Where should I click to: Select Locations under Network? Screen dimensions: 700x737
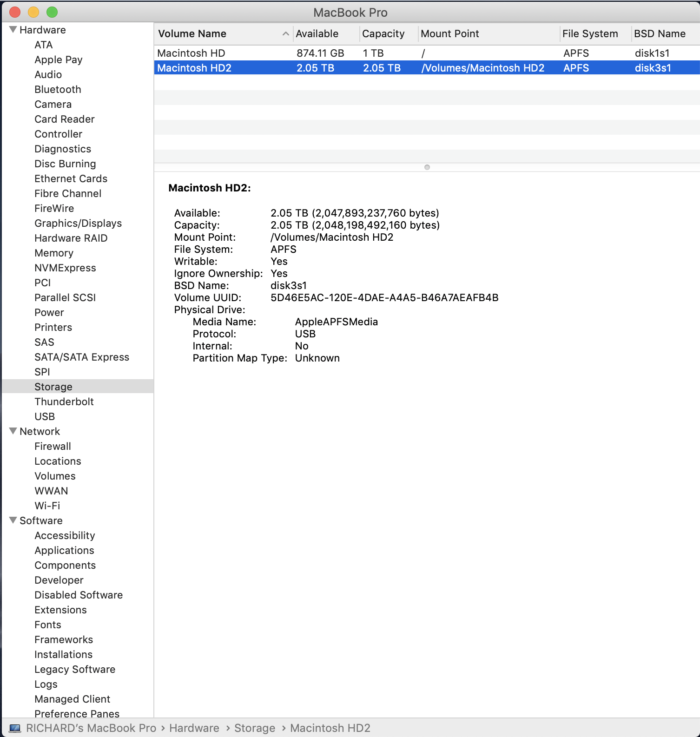point(58,461)
